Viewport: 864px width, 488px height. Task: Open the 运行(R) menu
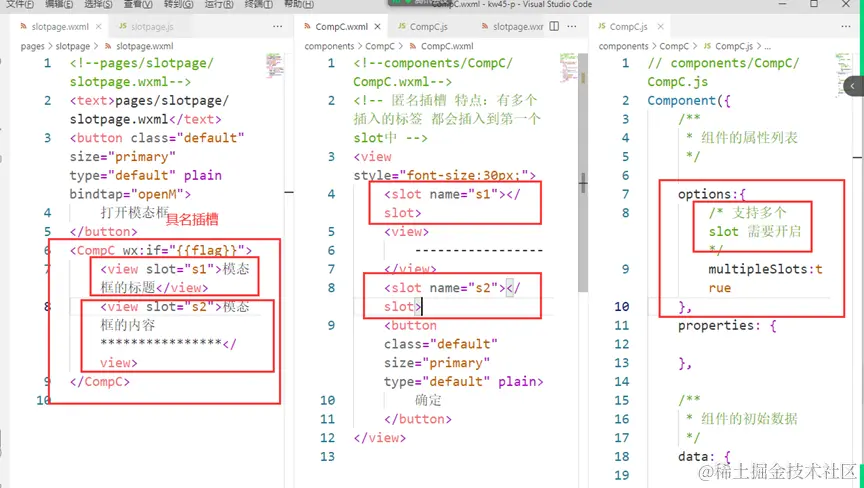click(219, 4)
